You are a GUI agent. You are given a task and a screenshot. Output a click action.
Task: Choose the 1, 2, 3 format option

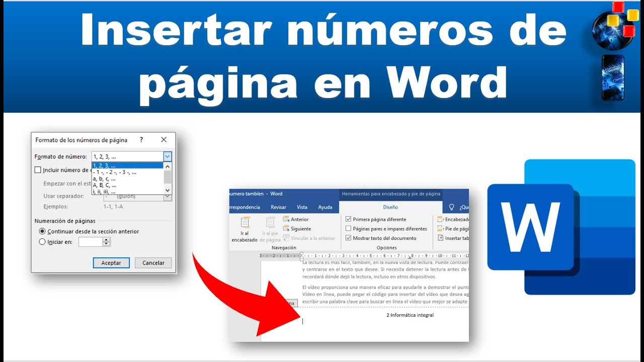(x=127, y=165)
